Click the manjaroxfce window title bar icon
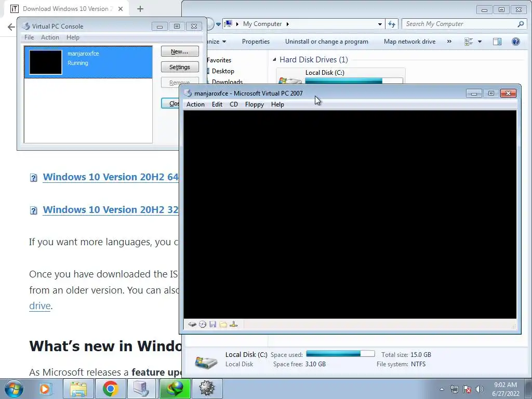This screenshot has height=399, width=532. (x=188, y=94)
